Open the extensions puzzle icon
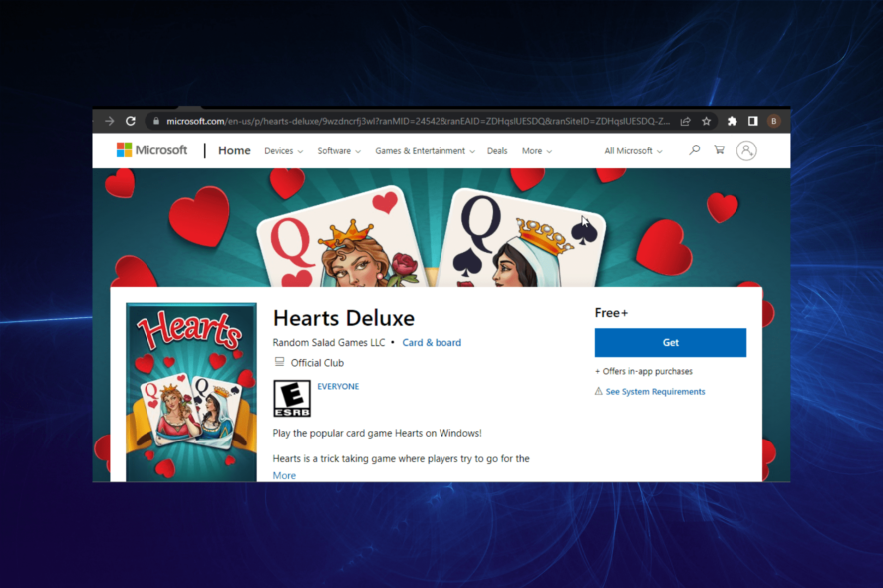 (x=733, y=121)
